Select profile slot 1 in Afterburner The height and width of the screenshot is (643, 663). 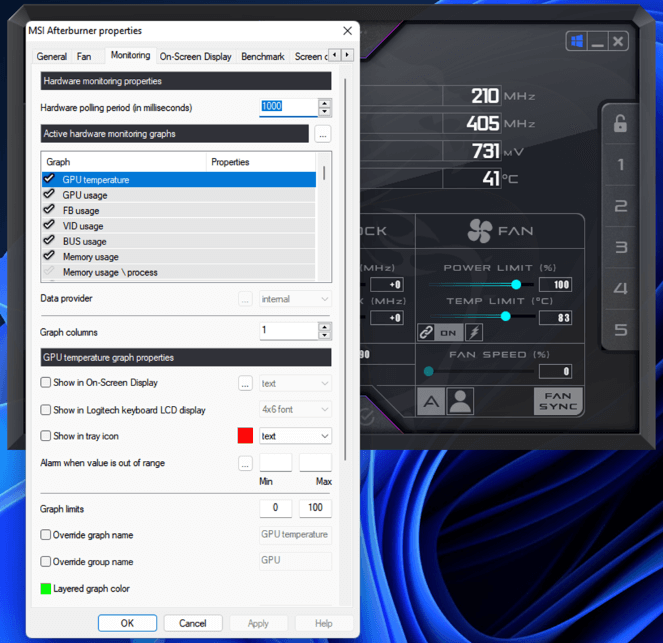[x=620, y=164]
